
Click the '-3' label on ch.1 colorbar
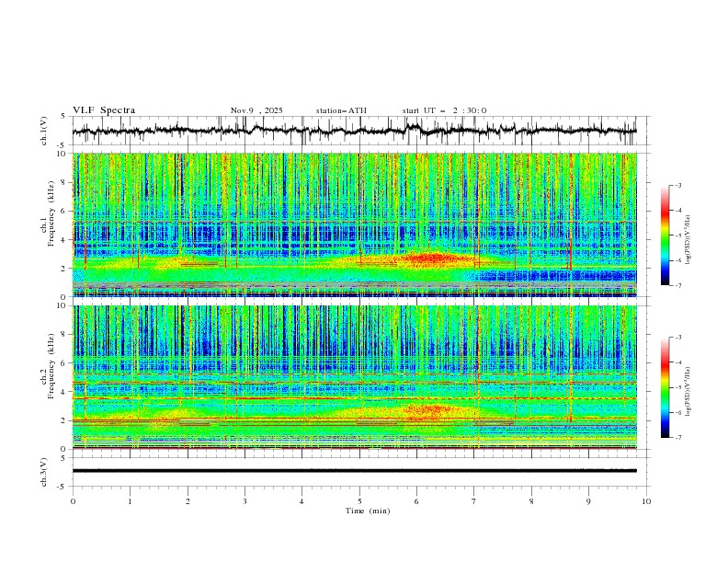(677, 185)
